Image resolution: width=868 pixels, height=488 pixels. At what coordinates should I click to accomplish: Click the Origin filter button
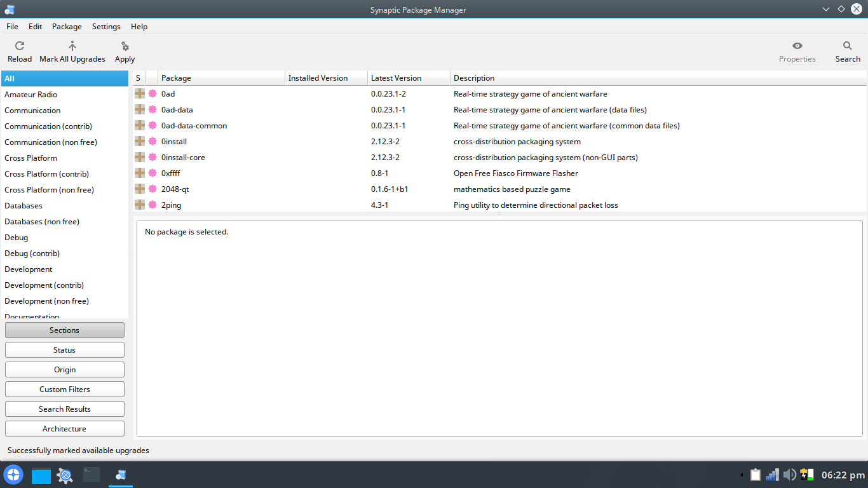[x=65, y=370]
